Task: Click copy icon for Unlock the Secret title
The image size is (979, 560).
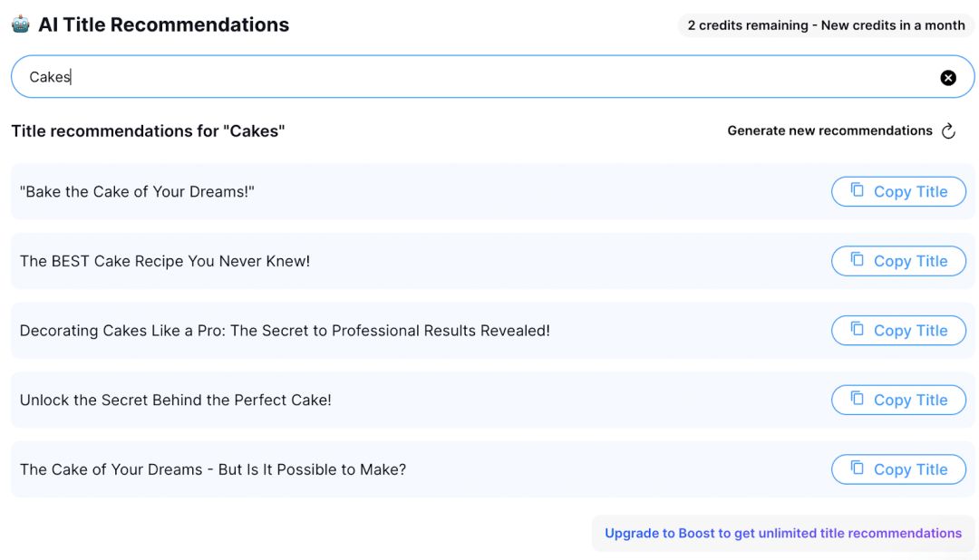Action: (858, 398)
